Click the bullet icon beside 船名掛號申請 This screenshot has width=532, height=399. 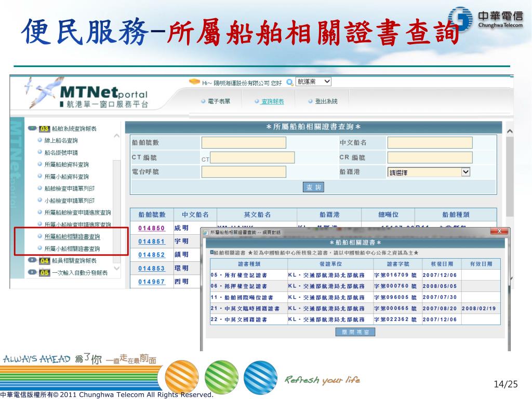point(39,152)
